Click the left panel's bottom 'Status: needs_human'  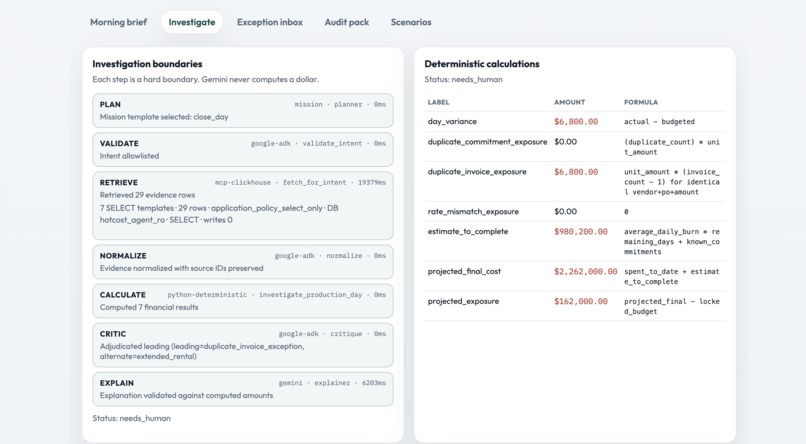tap(132, 418)
